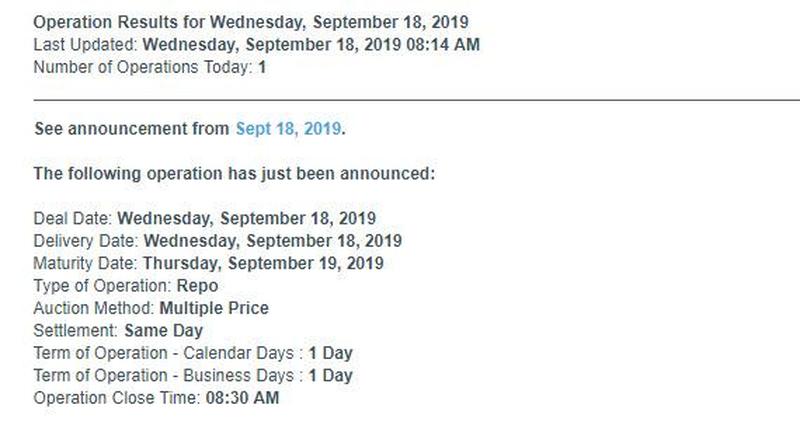Click the Delivery Date value
The image size is (800, 436).
273,241
